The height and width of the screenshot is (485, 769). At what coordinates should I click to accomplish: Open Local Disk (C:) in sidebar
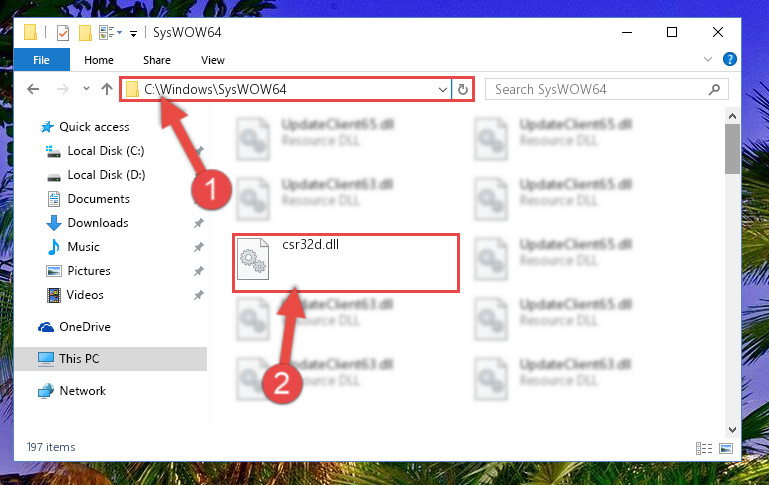coord(106,151)
